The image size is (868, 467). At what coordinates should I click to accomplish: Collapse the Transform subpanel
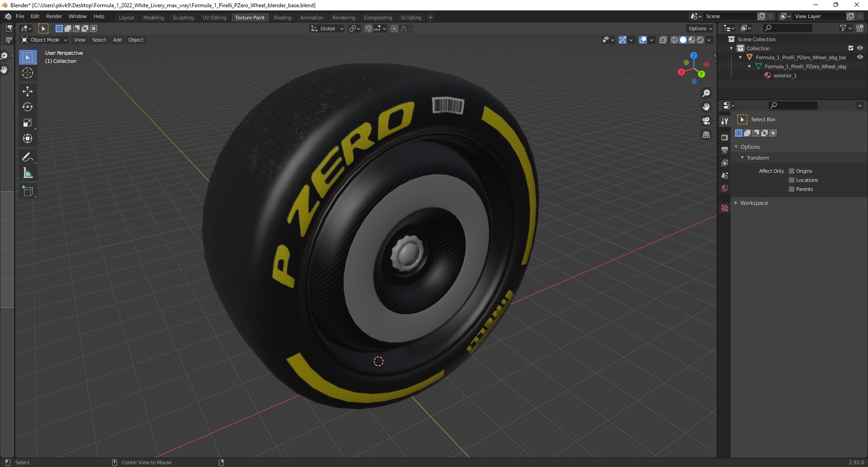click(742, 157)
